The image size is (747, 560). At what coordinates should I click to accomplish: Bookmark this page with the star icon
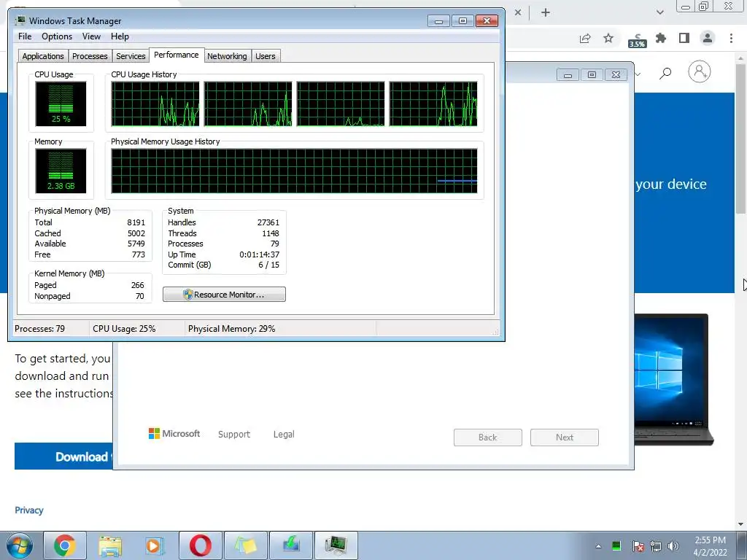(608, 38)
